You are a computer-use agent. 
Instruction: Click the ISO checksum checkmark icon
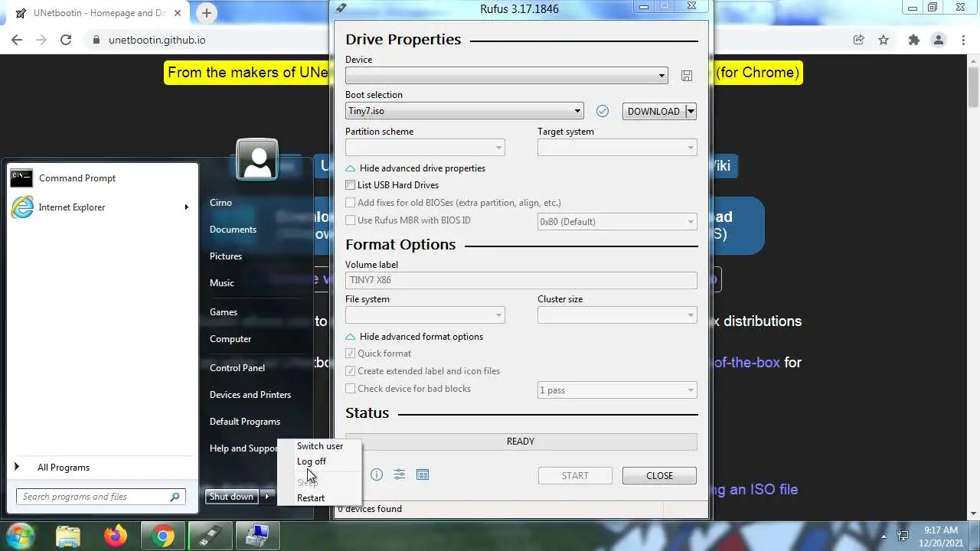(603, 111)
